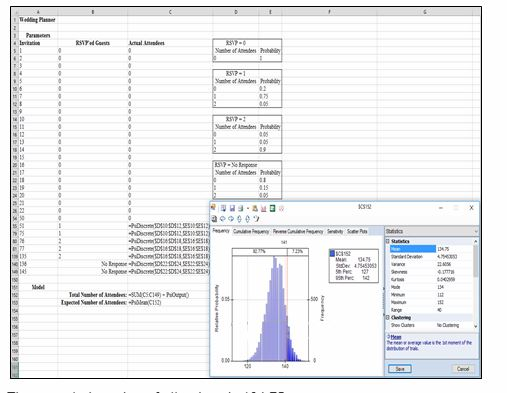This screenshot has width=507, height=393.
Task: Click the bar chart type icon
Action: [x=263, y=208]
